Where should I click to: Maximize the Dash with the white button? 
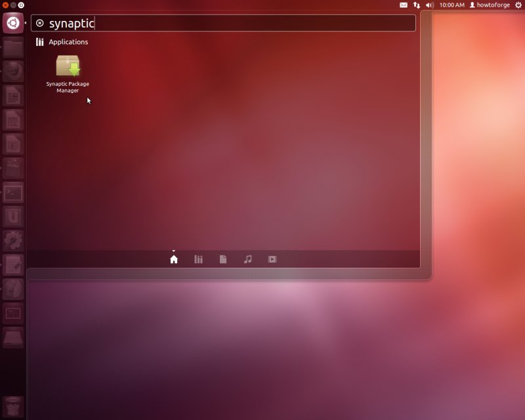tap(21, 5)
